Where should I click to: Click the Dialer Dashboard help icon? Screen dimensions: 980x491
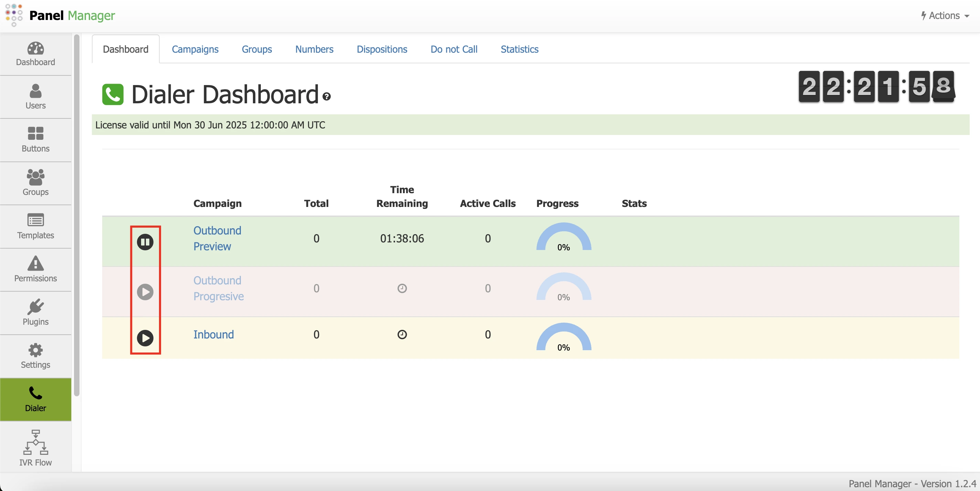(x=327, y=97)
